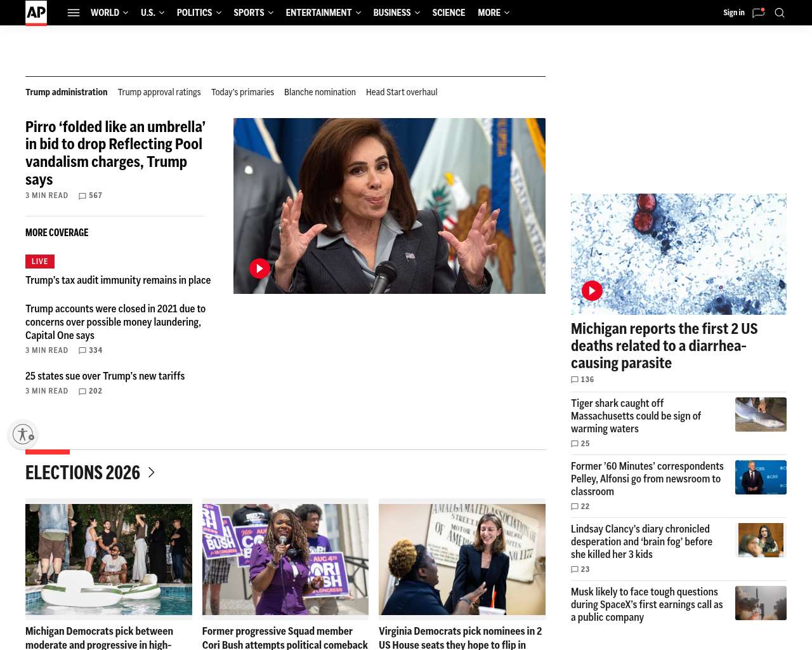Open the Cori Bush rally photo

(x=285, y=559)
